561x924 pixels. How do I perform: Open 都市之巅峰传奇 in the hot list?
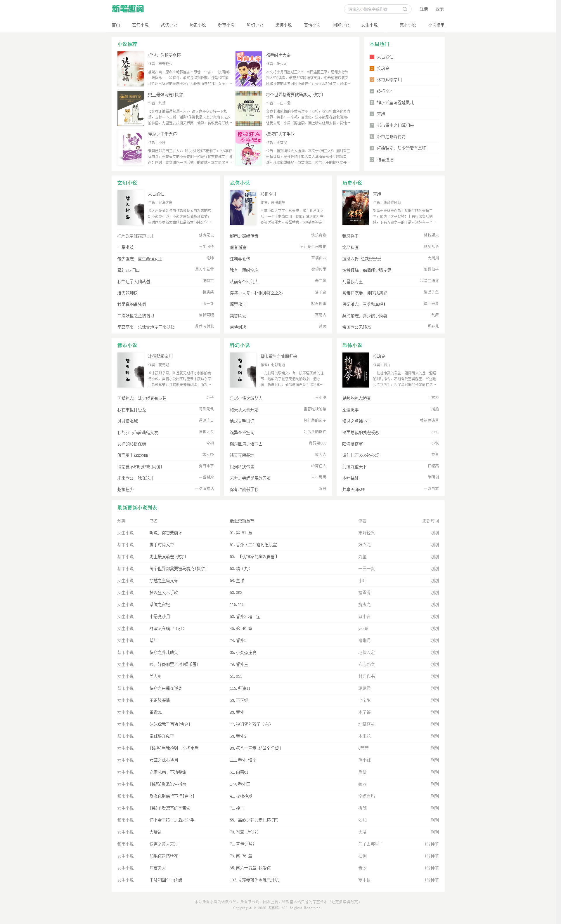(x=391, y=137)
